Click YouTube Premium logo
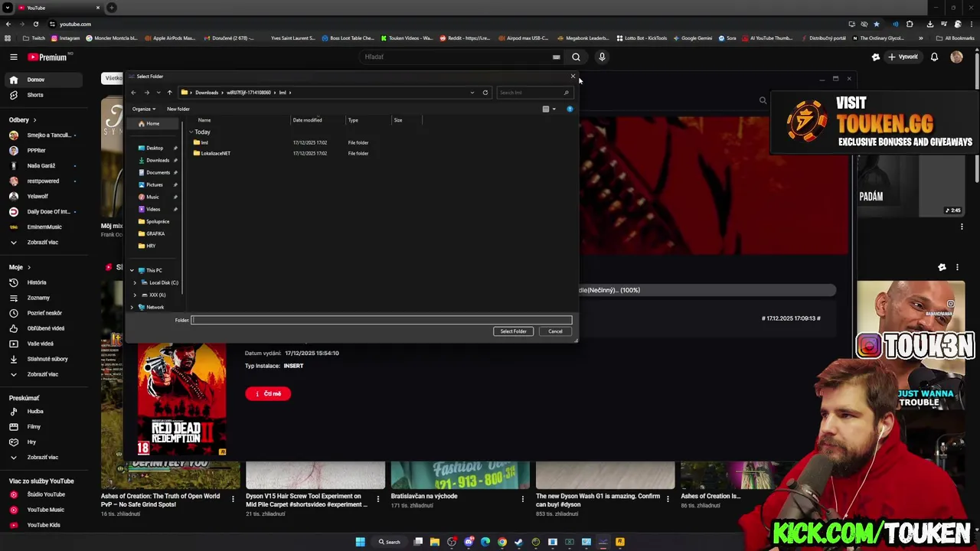Image resolution: width=980 pixels, height=551 pixels. pos(47,57)
